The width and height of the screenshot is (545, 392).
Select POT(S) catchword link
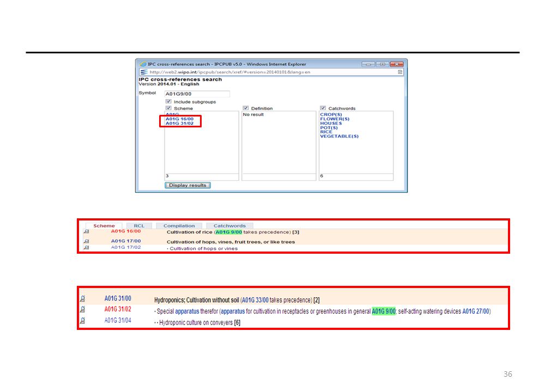[x=329, y=128]
